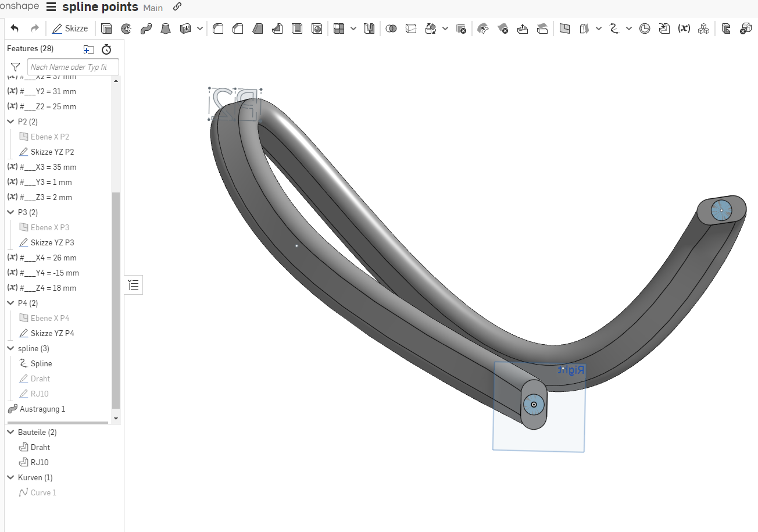Image resolution: width=758 pixels, height=532 pixels.
Task: Select the Shell tool
Action: [297, 28]
